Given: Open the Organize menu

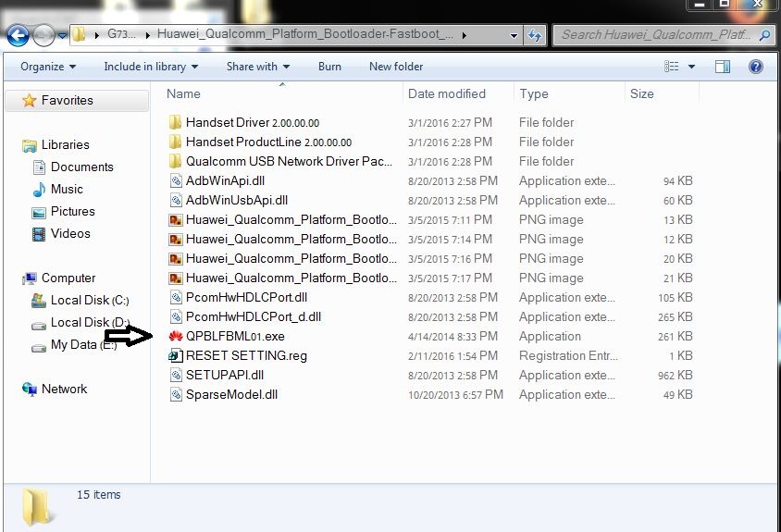Looking at the screenshot, I should 48,67.
